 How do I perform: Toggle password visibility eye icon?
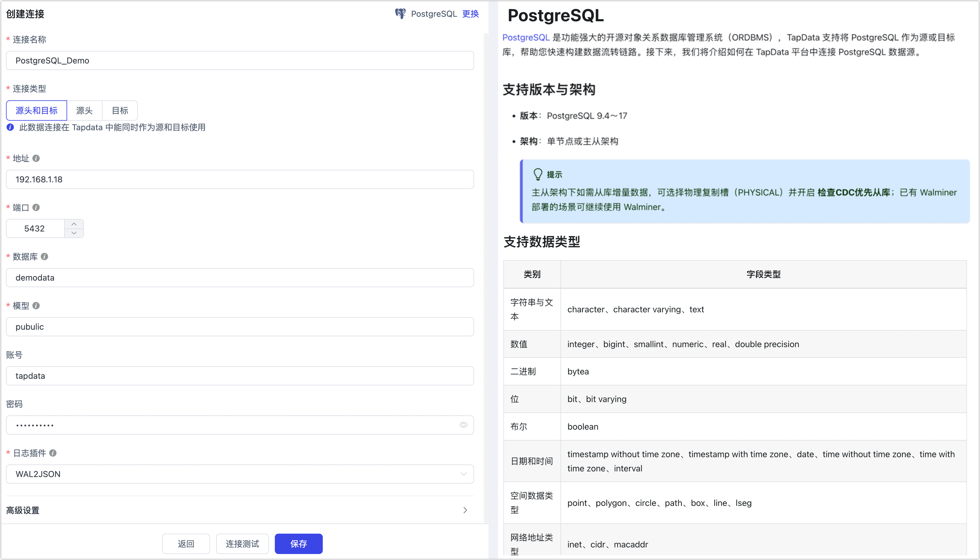(463, 425)
